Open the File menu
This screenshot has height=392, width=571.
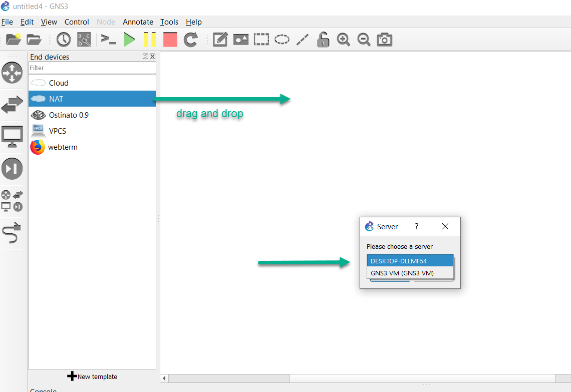point(8,22)
